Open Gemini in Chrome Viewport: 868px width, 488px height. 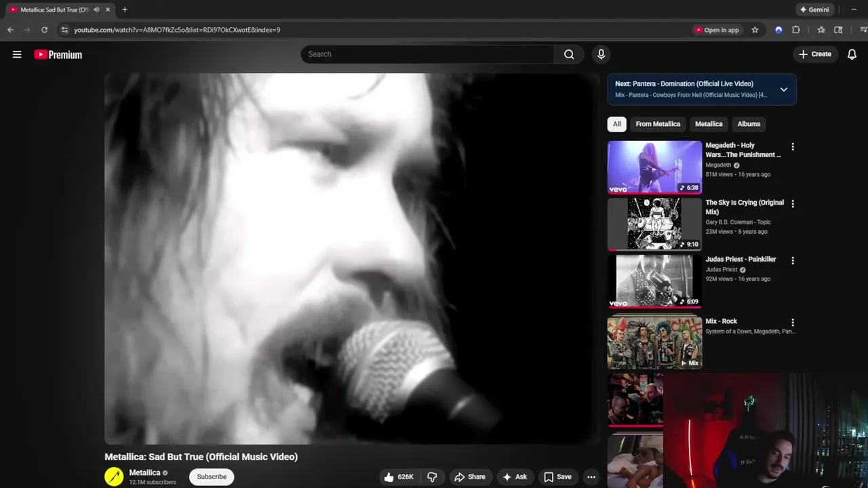click(x=814, y=9)
